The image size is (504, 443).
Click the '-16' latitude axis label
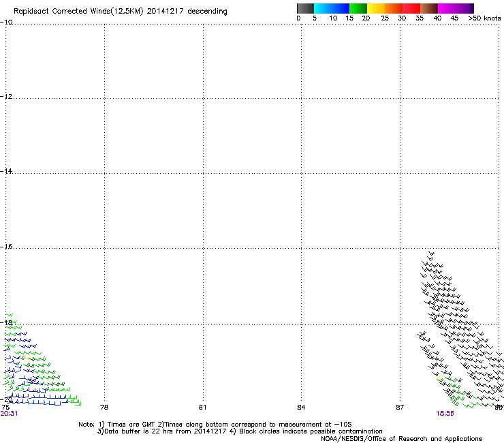coord(6,247)
